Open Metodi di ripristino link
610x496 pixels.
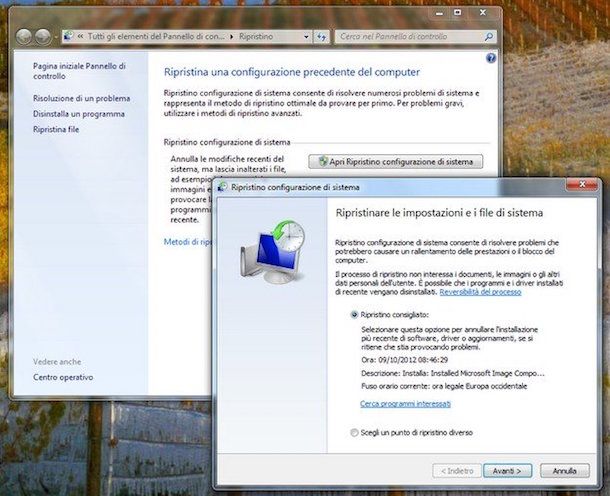[x=188, y=242]
